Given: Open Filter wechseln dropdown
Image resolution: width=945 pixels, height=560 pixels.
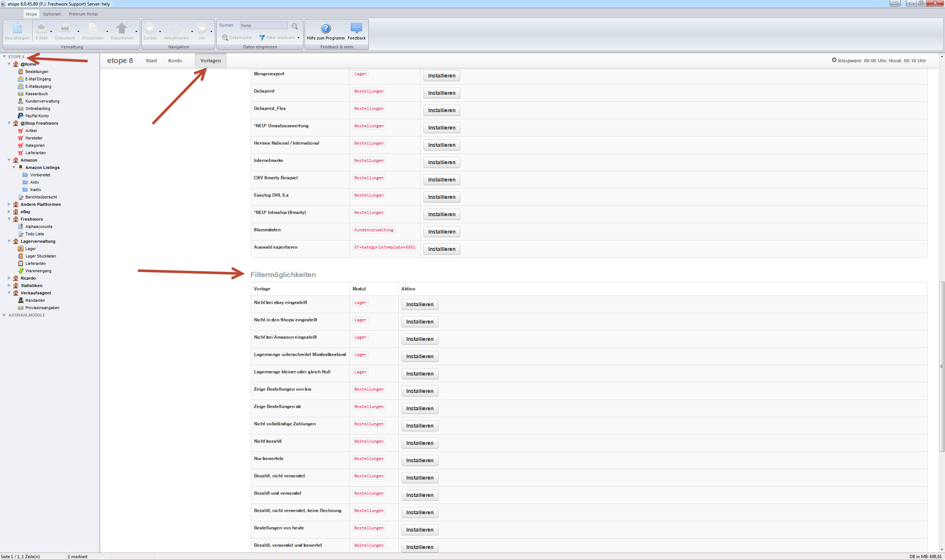Looking at the screenshot, I should [x=279, y=38].
